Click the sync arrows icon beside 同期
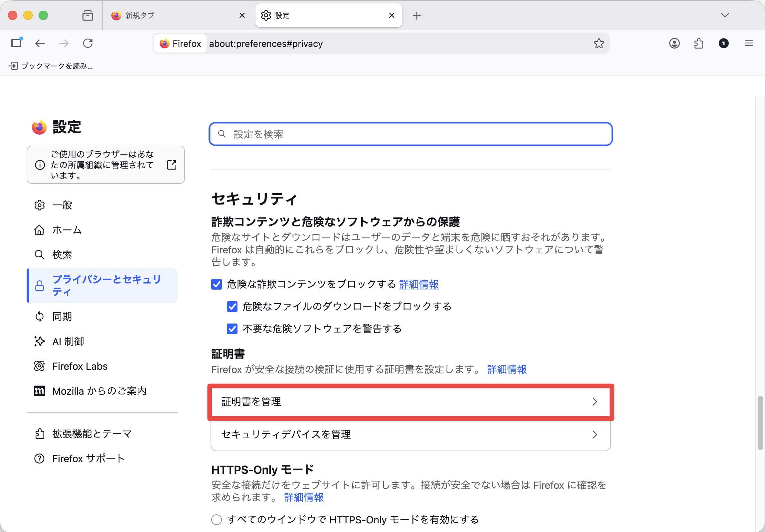The height and width of the screenshot is (532, 765). (39, 317)
